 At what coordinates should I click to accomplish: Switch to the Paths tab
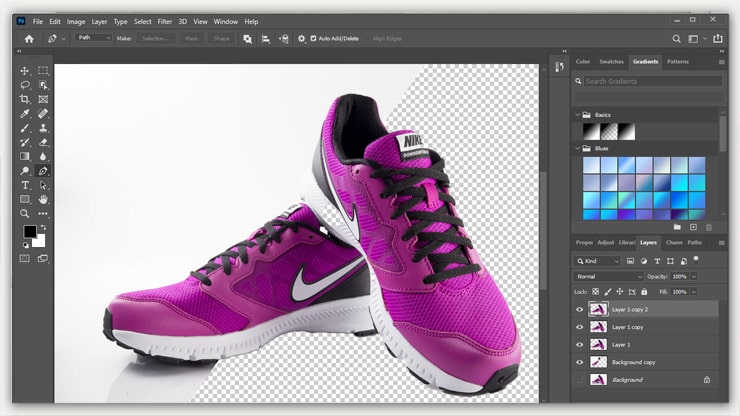coord(694,242)
